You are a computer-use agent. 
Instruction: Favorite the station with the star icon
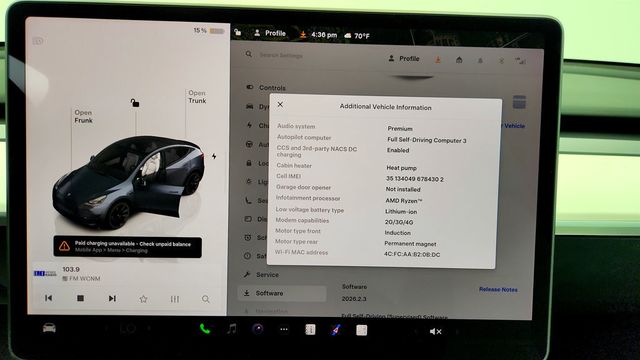[x=143, y=299]
